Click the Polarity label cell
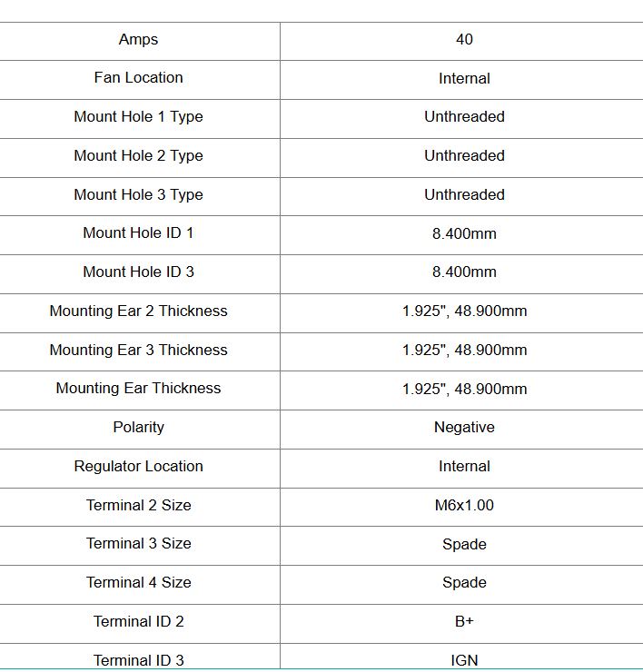The image size is (643, 672). [x=138, y=427]
